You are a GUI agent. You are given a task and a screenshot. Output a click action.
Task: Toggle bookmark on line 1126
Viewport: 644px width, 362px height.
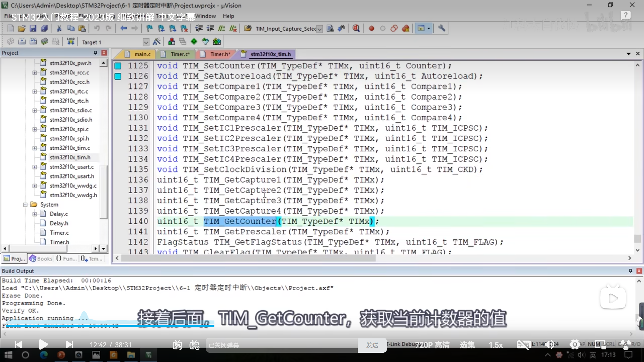tap(118, 76)
